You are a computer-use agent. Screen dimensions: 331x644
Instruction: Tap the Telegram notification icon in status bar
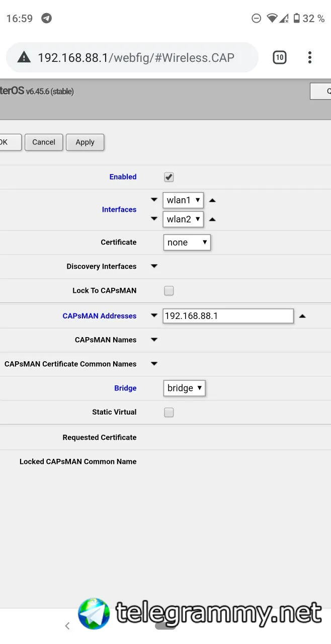pyautogui.click(x=46, y=19)
